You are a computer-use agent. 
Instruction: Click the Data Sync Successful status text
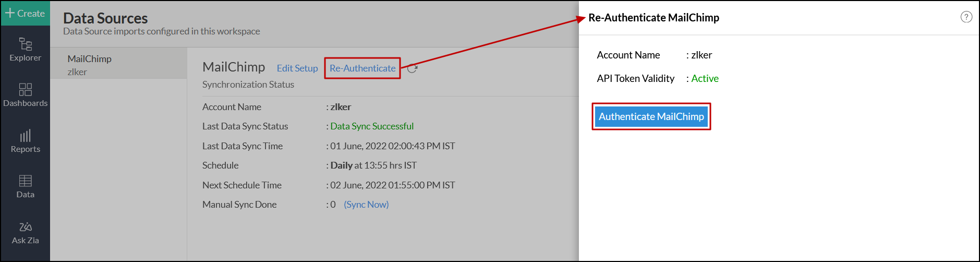click(372, 126)
